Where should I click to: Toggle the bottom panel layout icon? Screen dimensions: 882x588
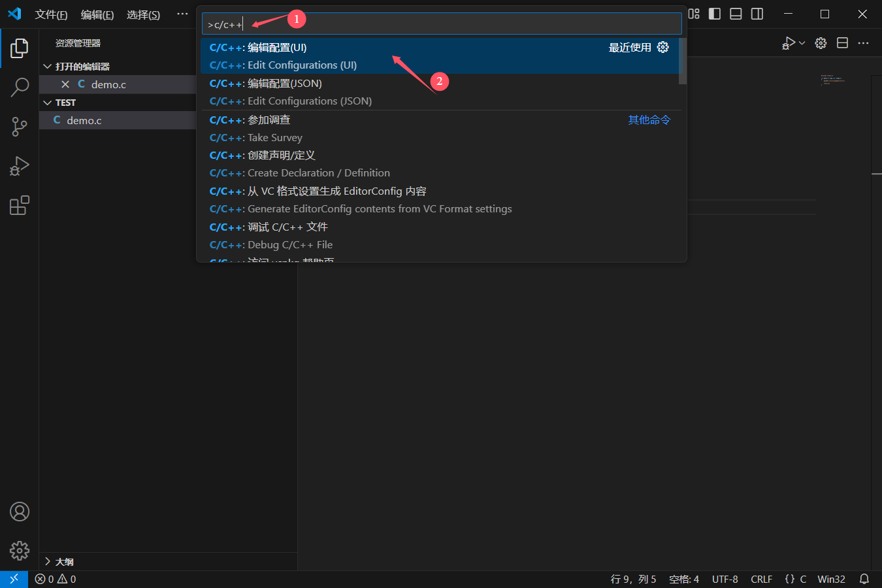click(736, 14)
